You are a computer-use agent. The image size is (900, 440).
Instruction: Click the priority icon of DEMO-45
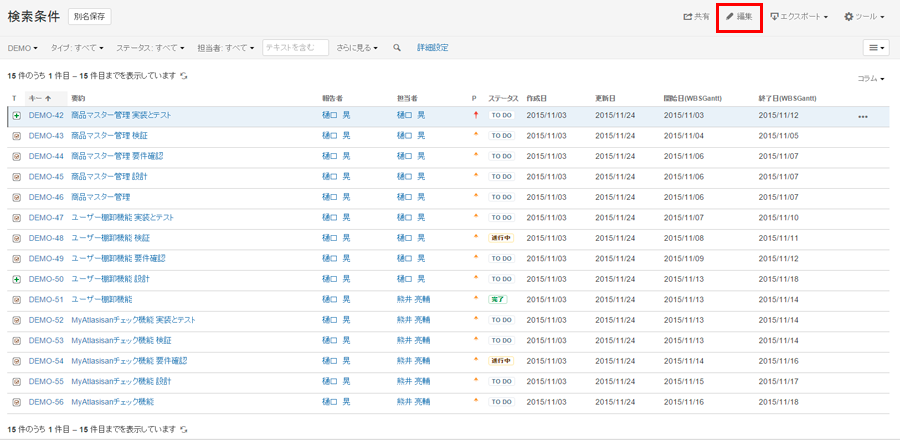475,175
